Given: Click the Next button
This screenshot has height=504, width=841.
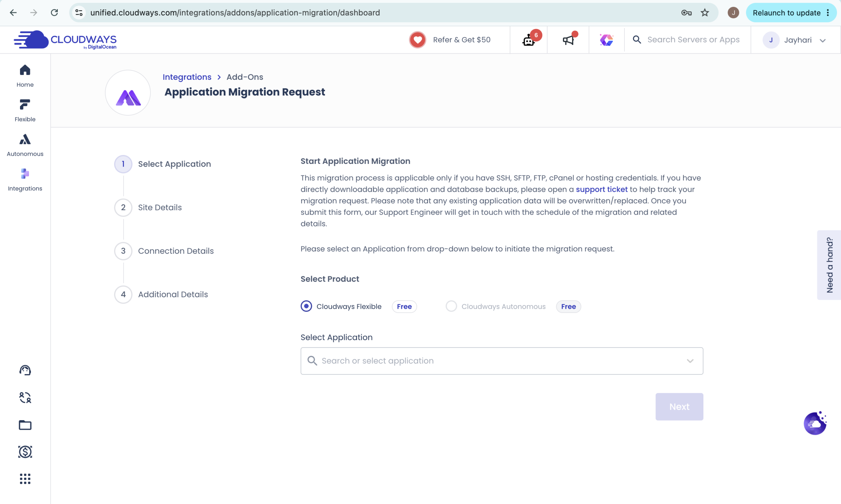Looking at the screenshot, I should (x=679, y=406).
